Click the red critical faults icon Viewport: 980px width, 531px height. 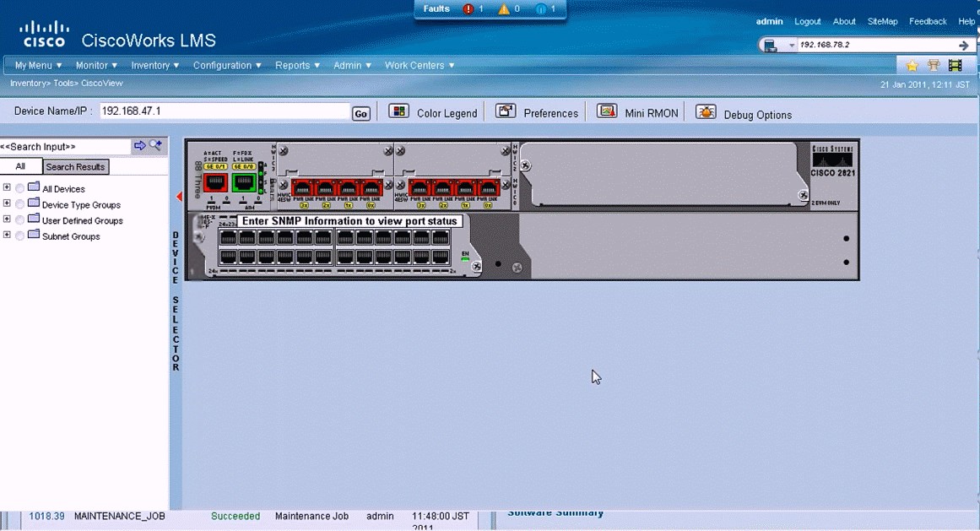[x=468, y=8]
